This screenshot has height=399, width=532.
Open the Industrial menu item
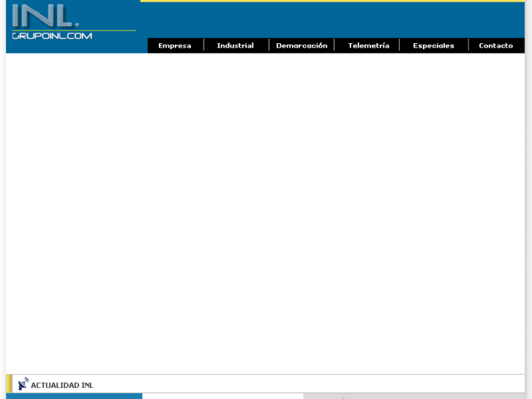(x=235, y=45)
